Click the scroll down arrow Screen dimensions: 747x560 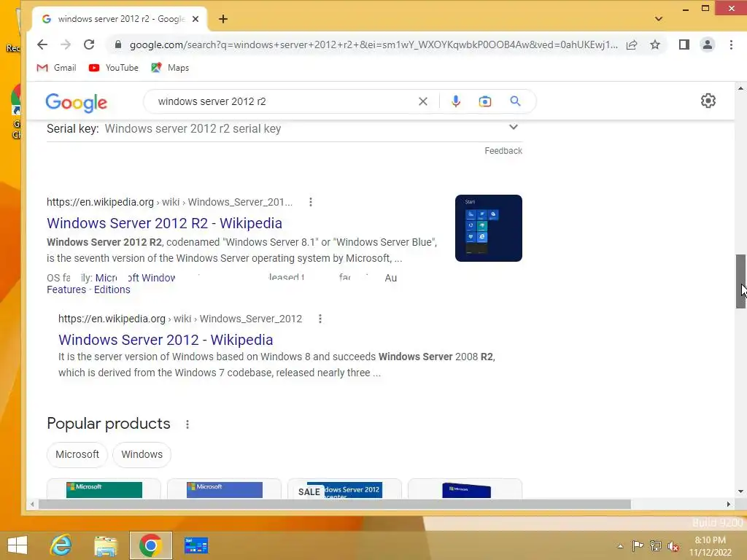click(740, 491)
